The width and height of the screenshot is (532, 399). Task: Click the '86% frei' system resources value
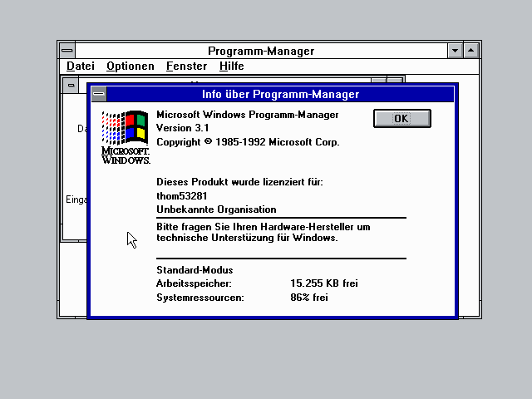(308, 297)
